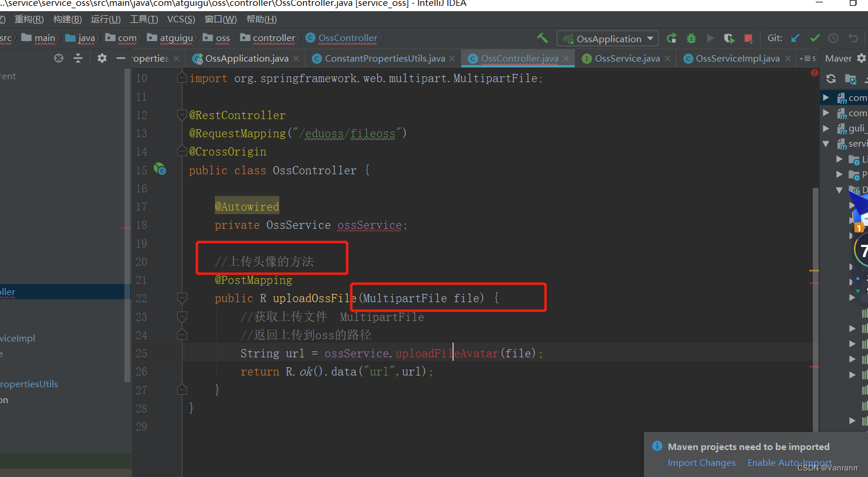Close the ConstantPropertiesUtils.java tab

pyautogui.click(x=452, y=59)
